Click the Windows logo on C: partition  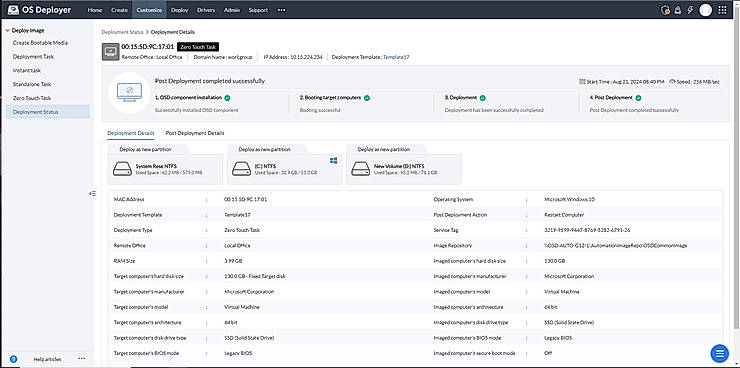333,160
